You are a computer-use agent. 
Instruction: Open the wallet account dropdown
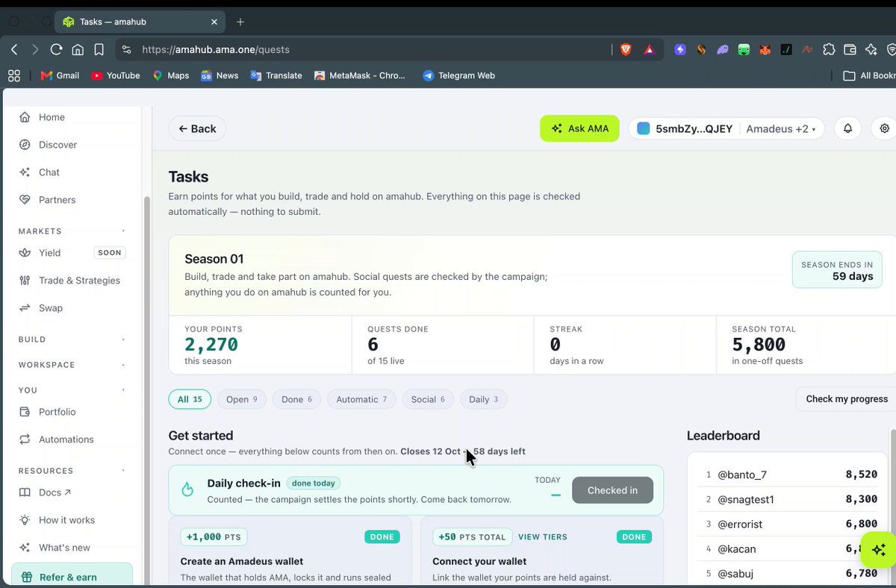(x=727, y=128)
